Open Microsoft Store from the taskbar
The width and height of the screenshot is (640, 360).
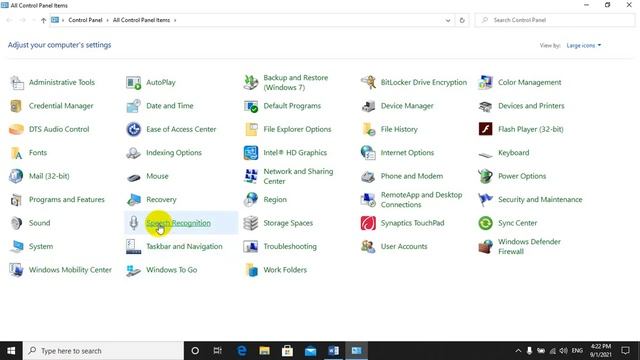(x=287, y=351)
